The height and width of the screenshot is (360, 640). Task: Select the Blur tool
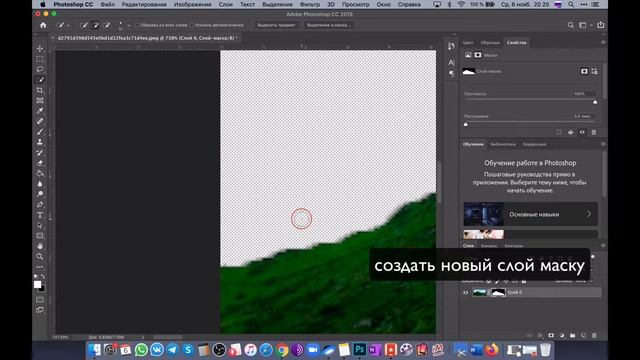pos(40,184)
